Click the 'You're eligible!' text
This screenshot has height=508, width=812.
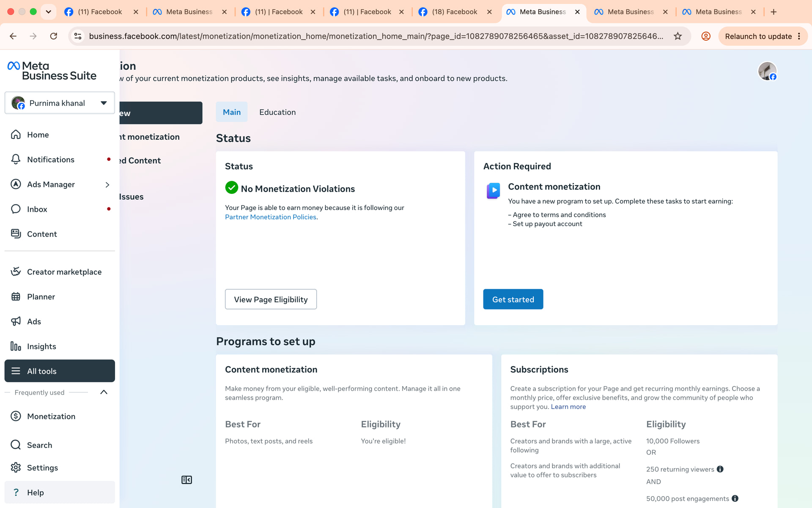click(x=383, y=441)
